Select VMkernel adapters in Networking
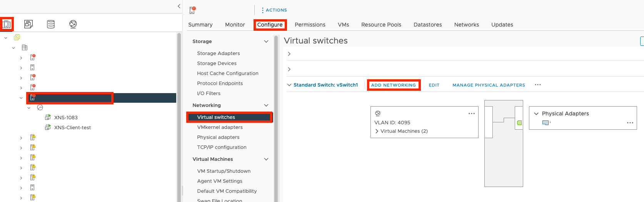 pos(220,127)
